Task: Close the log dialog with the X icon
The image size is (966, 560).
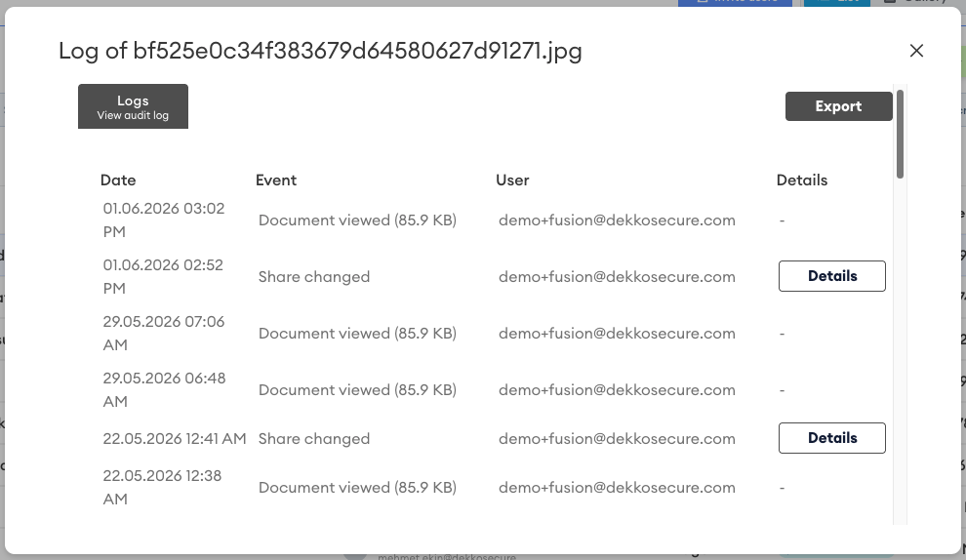Action: click(x=916, y=51)
